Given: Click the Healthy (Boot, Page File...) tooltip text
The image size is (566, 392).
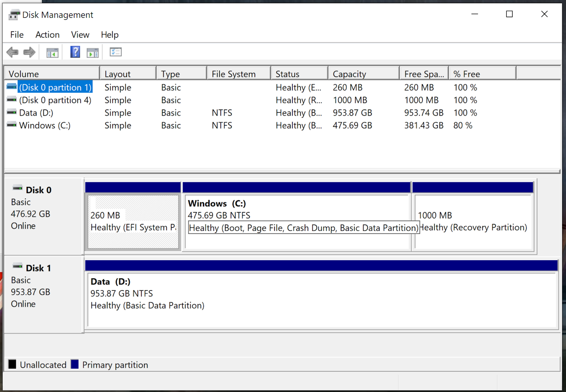Looking at the screenshot, I should coord(304,228).
